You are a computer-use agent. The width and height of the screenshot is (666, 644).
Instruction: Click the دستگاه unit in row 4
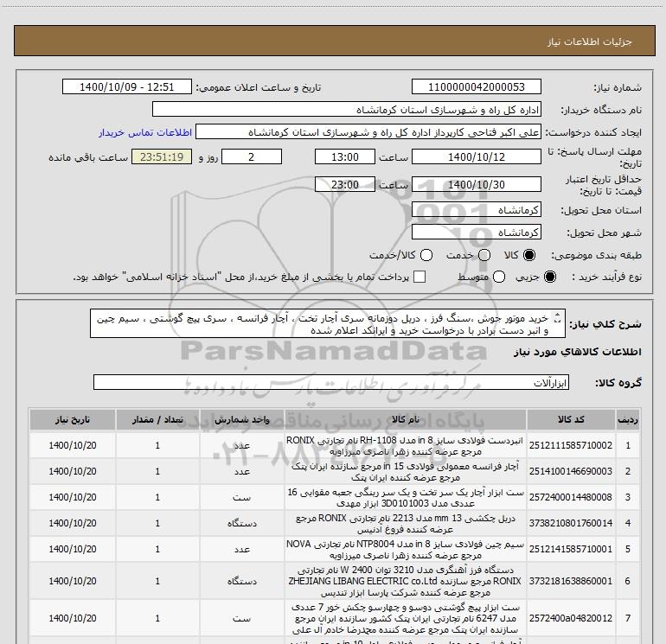click(241, 524)
